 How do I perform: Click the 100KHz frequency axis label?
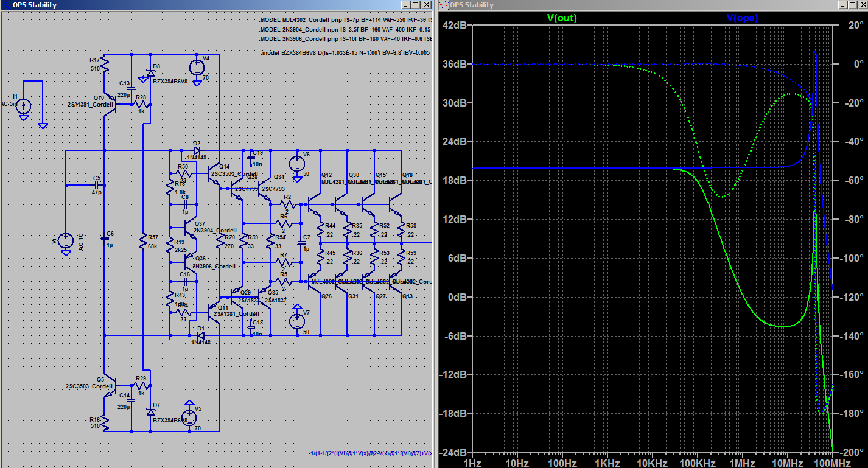(698, 463)
